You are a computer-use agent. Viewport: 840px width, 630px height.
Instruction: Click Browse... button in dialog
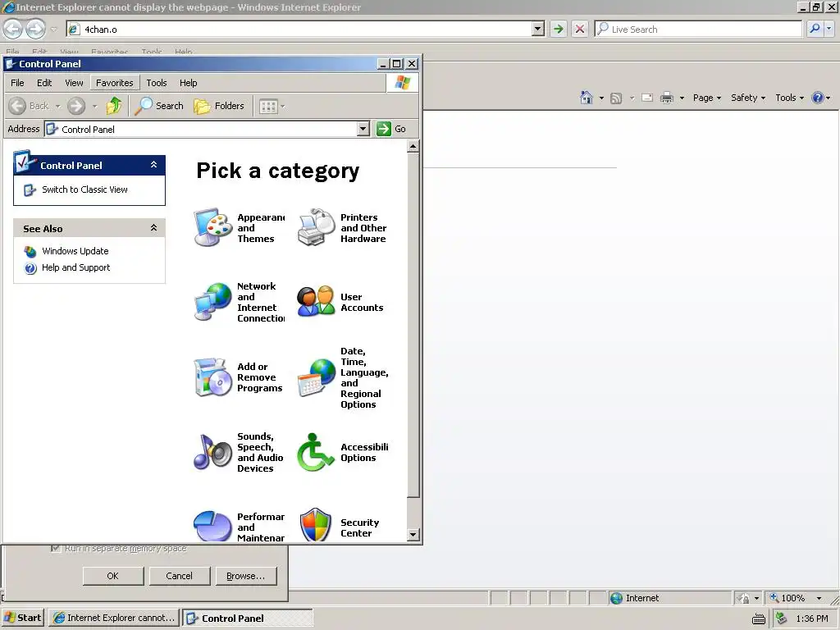coord(246,576)
